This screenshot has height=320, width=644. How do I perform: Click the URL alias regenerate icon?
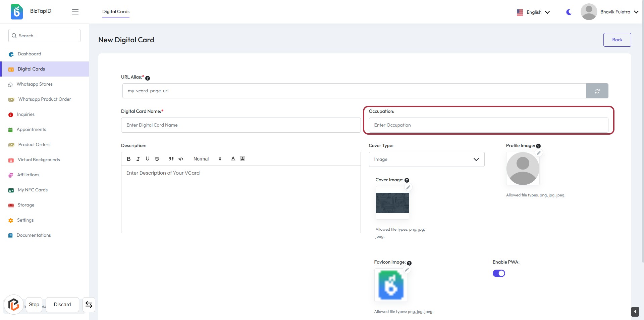point(597,91)
